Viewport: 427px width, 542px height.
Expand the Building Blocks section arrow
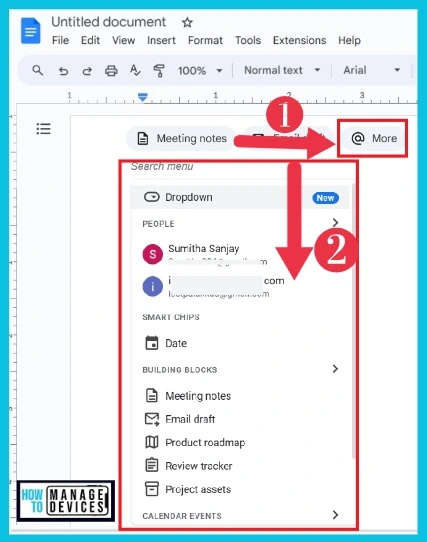click(x=335, y=369)
